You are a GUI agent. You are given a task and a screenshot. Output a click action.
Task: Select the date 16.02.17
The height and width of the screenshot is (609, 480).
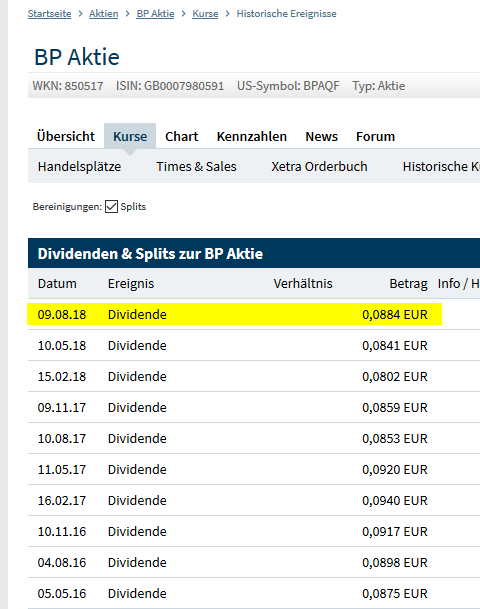62,501
